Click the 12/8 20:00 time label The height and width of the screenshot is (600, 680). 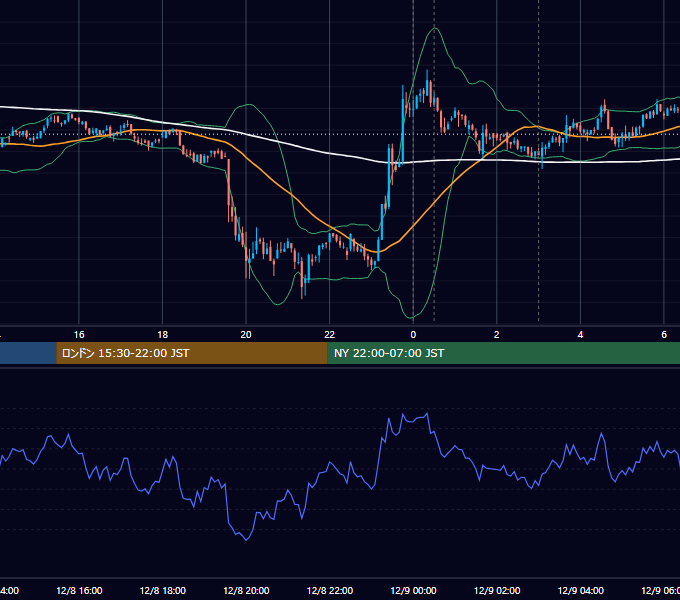[246, 590]
